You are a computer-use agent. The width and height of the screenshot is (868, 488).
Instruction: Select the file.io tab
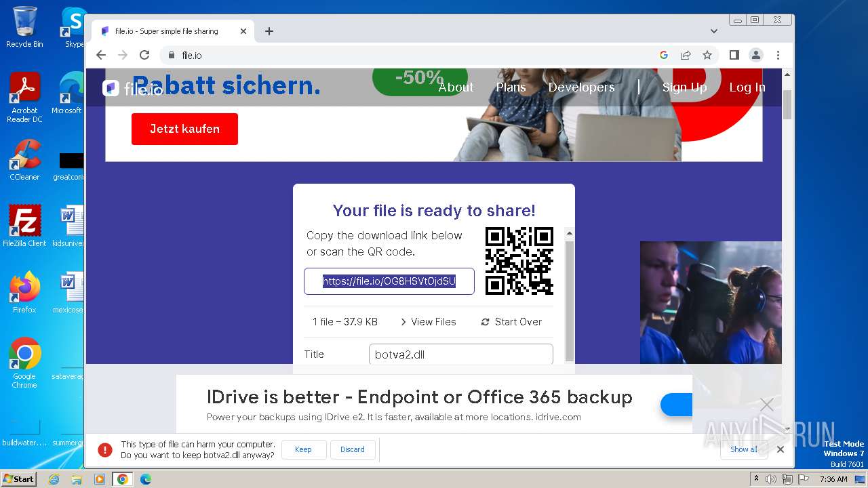click(x=173, y=31)
